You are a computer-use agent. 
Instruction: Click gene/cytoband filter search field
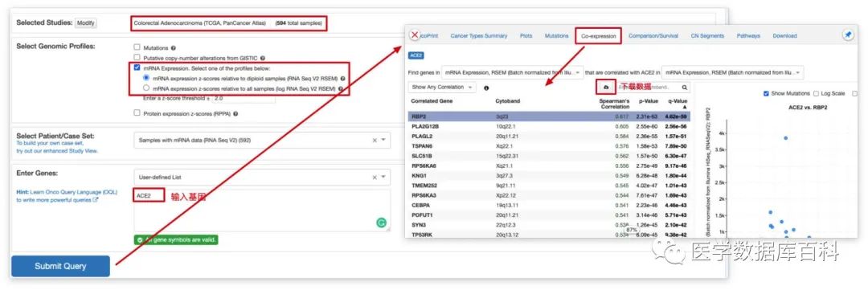point(649,88)
